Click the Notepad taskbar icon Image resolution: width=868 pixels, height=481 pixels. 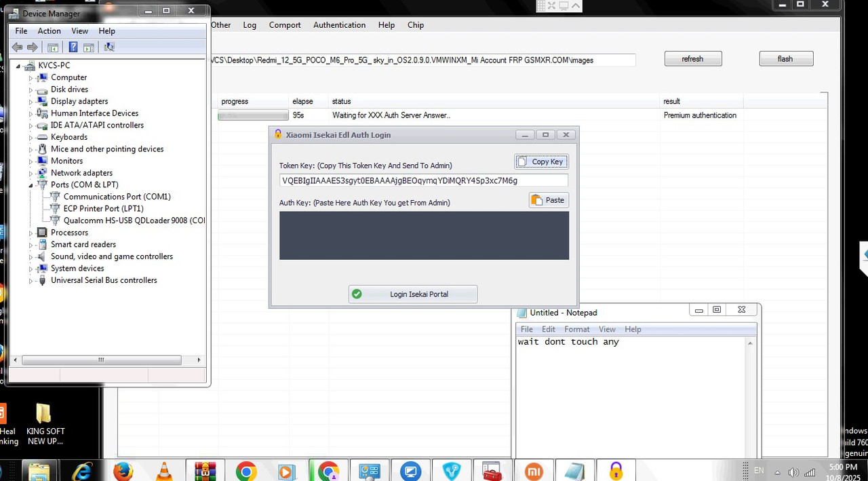click(x=574, y=471)
